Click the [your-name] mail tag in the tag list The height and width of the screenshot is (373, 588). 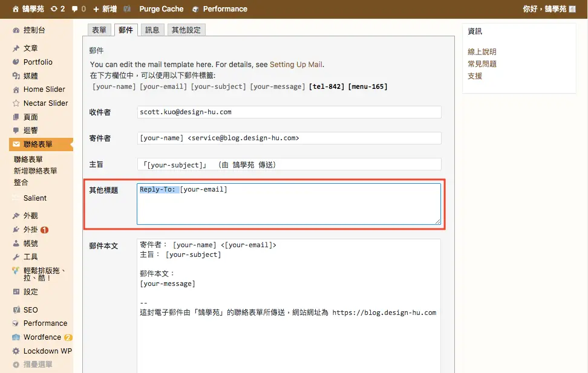114,86
